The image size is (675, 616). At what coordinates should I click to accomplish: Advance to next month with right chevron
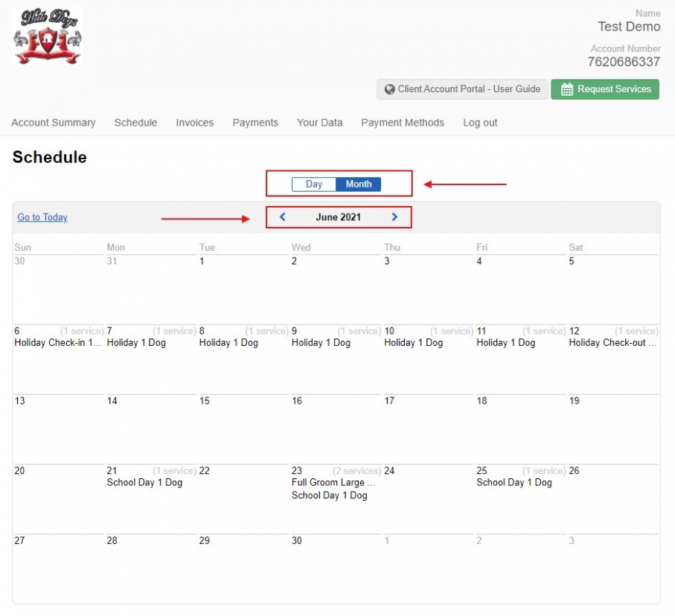tap(394, 217)
